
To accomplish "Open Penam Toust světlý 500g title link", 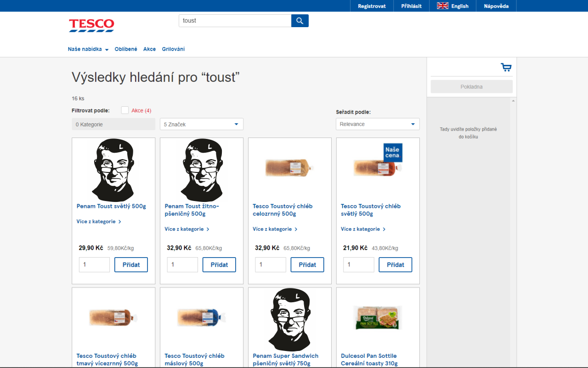I will pyautogui.click(x=111, y=206).
